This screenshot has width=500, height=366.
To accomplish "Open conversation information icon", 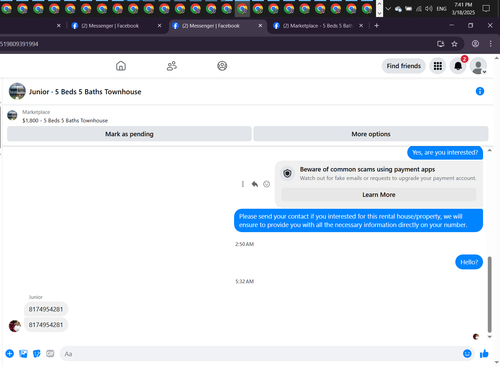I will (x=480, y=91).
